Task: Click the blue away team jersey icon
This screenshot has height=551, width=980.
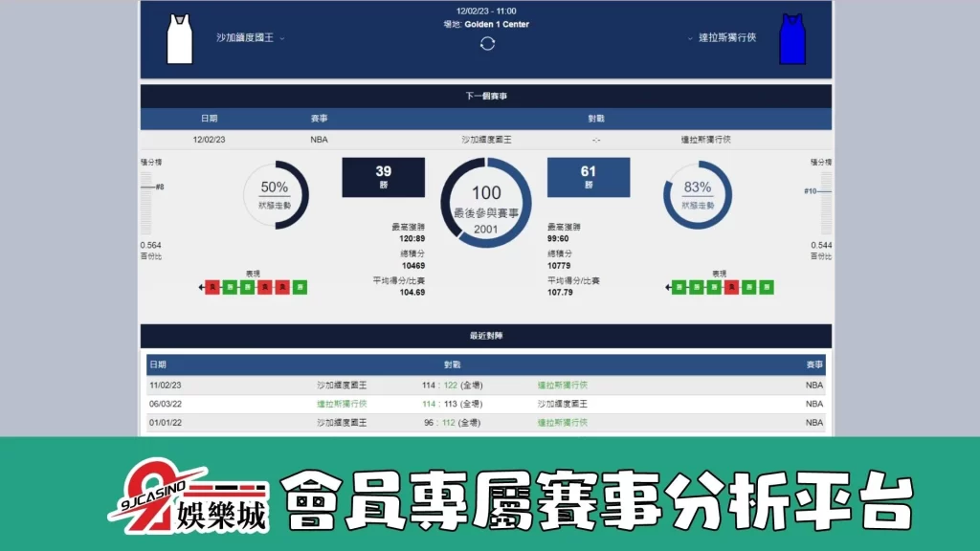Action: (x=791, y=39)
